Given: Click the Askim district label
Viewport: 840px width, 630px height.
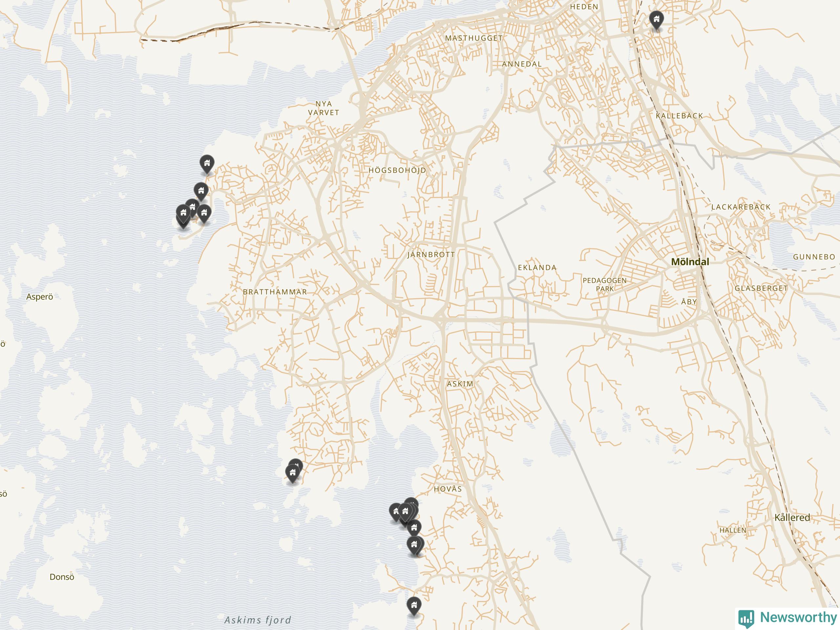Looking at the screenshot, I should (x=460, y=384).
